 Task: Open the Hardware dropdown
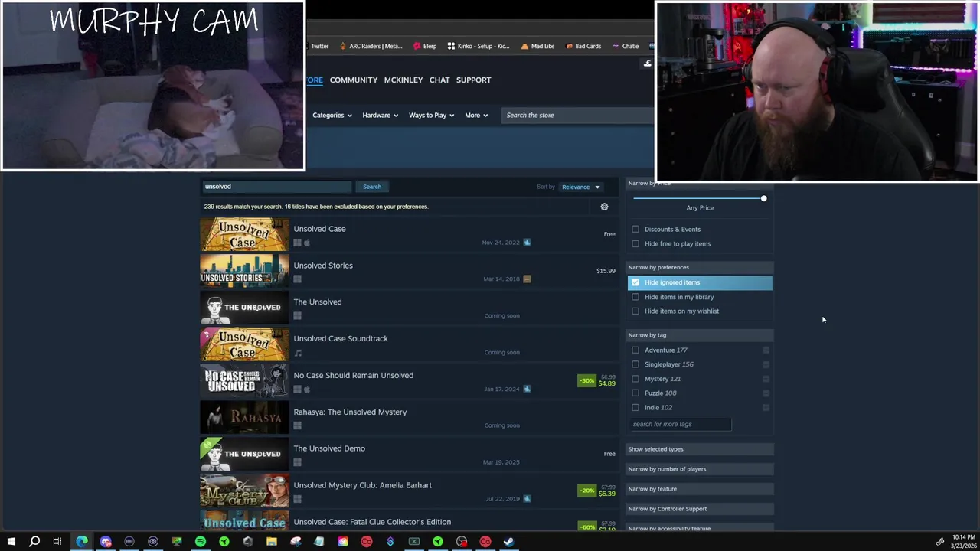click(x=380, y=116)
